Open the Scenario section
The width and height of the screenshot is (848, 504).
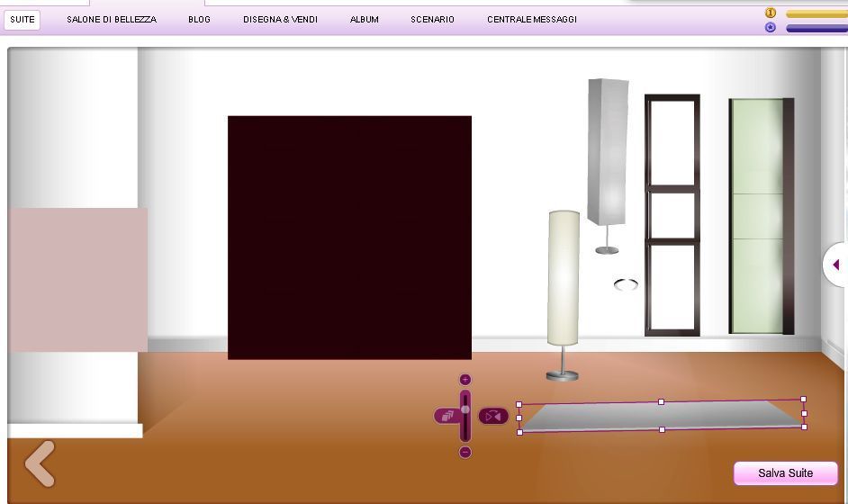point(432,20)
